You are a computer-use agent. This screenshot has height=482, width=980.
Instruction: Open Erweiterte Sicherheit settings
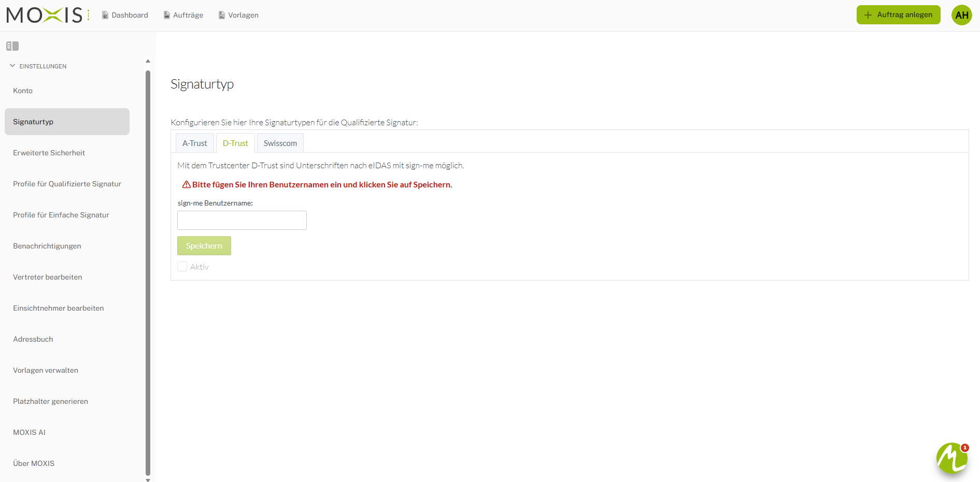pyautogui.click(x=67, y=153)
